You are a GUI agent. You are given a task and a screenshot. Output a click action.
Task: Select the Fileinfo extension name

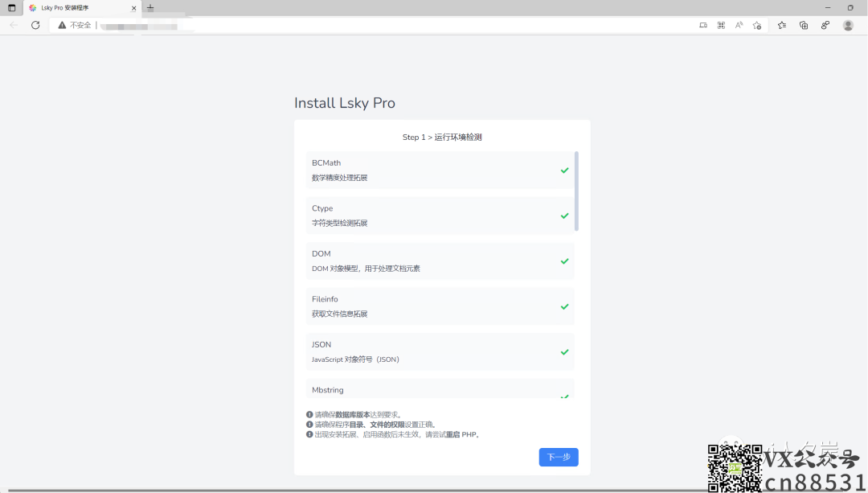click(325, 299)
